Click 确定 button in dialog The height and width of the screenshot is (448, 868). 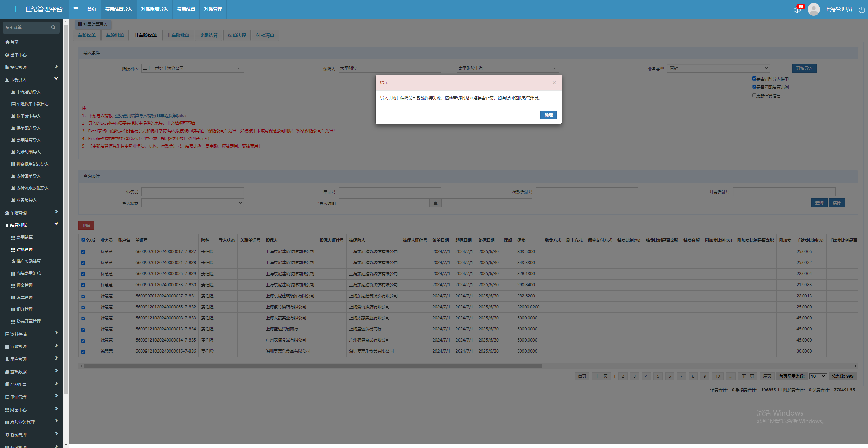[x=548, y=115]
